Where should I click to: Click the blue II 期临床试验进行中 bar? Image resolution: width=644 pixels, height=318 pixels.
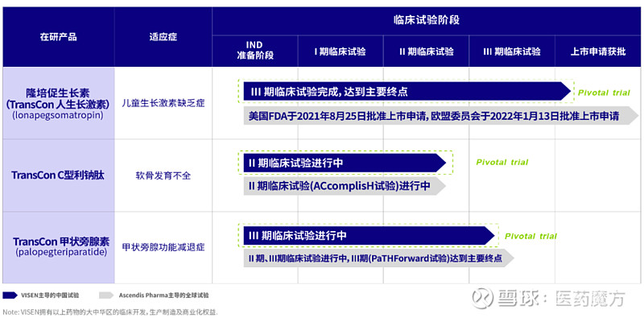345,163
